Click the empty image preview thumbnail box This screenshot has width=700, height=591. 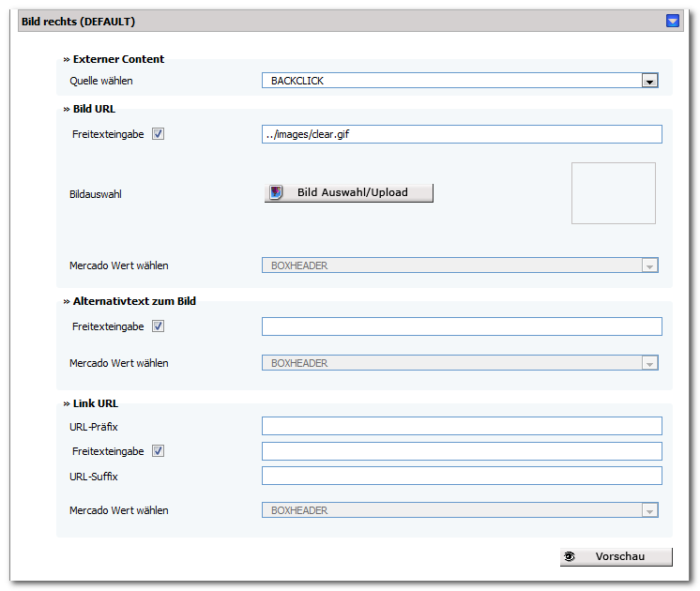[x=614, y=193]
